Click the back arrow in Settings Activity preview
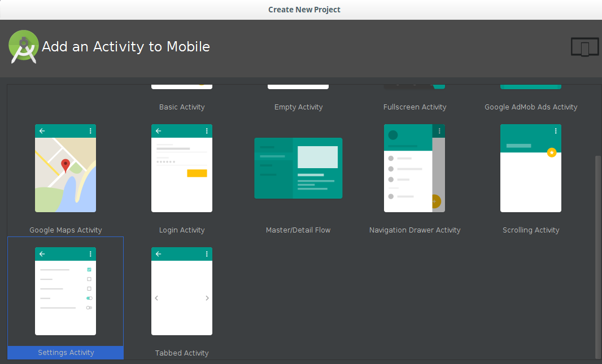The height and width of the screenshot is (364, 602). click(42, 254)
